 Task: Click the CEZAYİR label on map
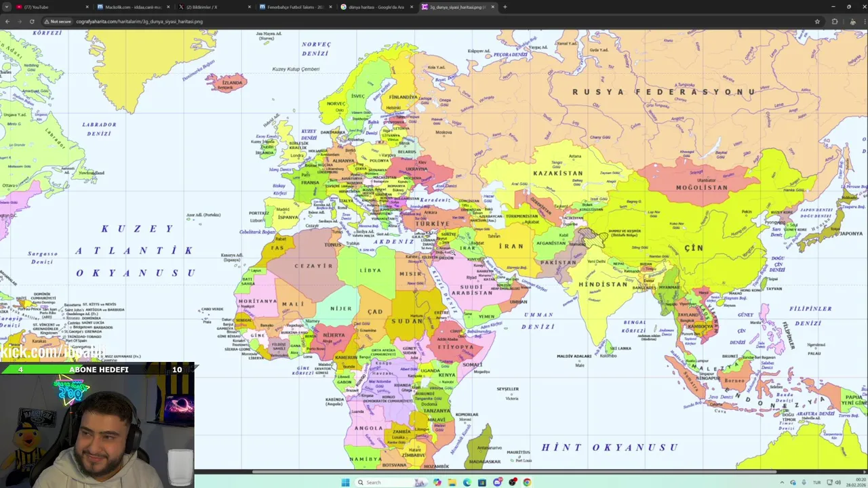point(314,266)
